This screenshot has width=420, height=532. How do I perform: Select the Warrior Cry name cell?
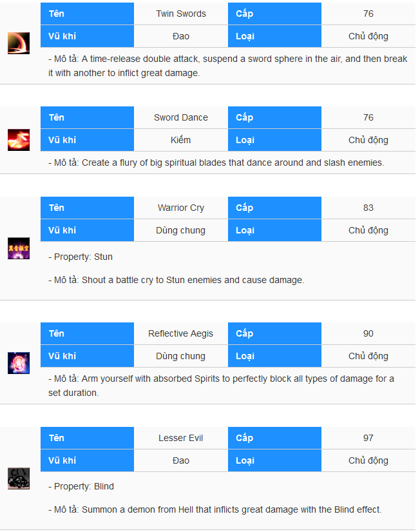tap(181, 208)
